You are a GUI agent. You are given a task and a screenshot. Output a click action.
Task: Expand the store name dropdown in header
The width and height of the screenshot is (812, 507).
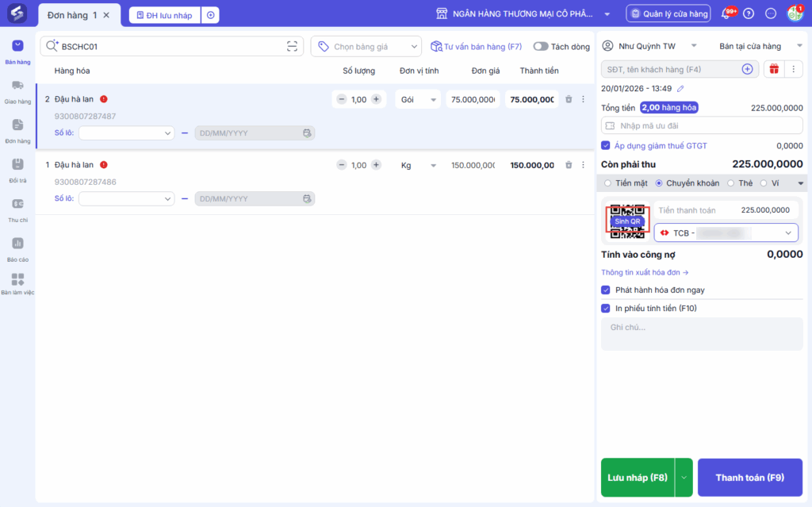(607, 14)
